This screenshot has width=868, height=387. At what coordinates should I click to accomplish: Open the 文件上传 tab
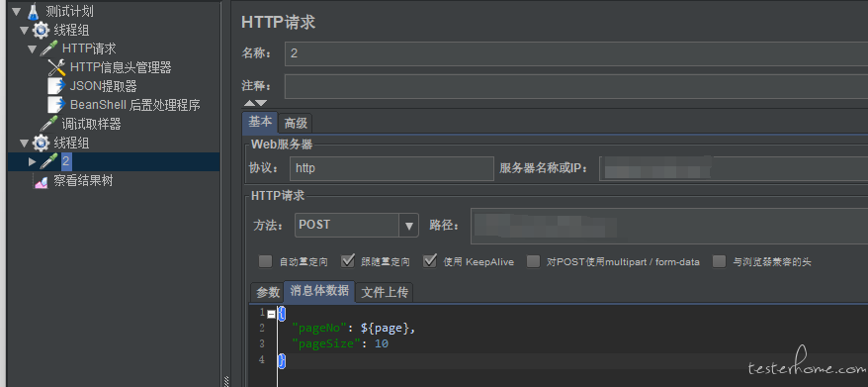click(385, 292)
